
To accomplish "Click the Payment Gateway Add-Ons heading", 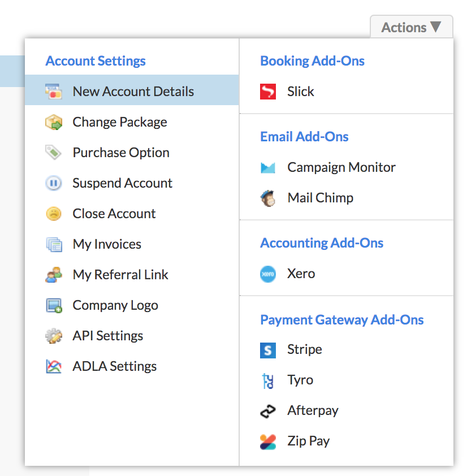I will pyautogui.click(x=342, y=319).
